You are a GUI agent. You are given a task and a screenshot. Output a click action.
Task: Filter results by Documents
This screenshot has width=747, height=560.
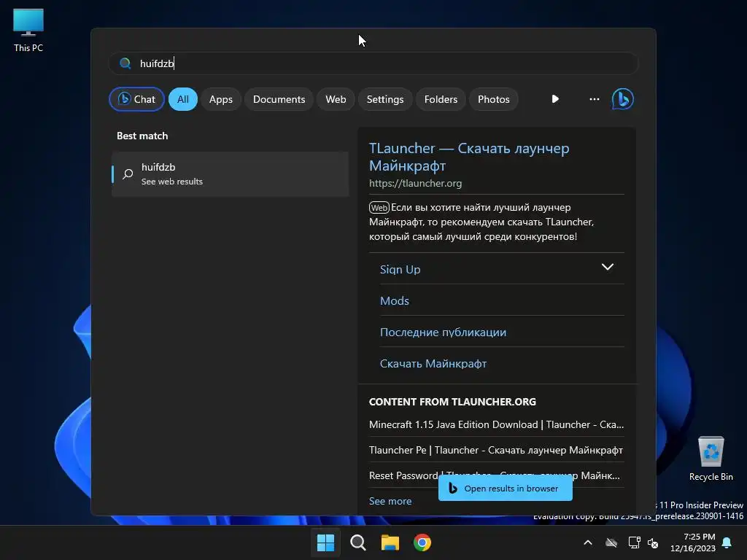pyautogui.click(x=279, y=99)
